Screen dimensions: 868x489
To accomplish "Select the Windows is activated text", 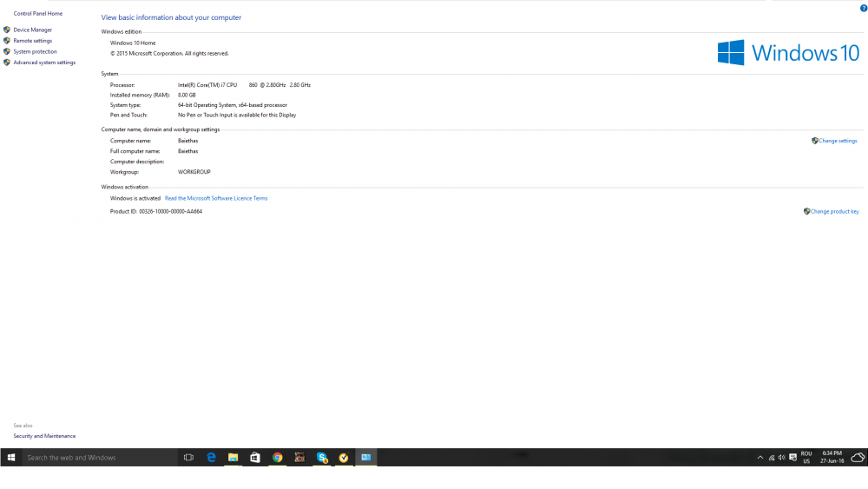I will point(135,198).
